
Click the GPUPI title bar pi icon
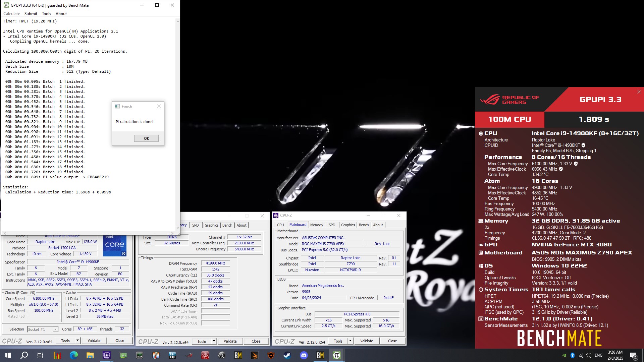pos(6,5)
